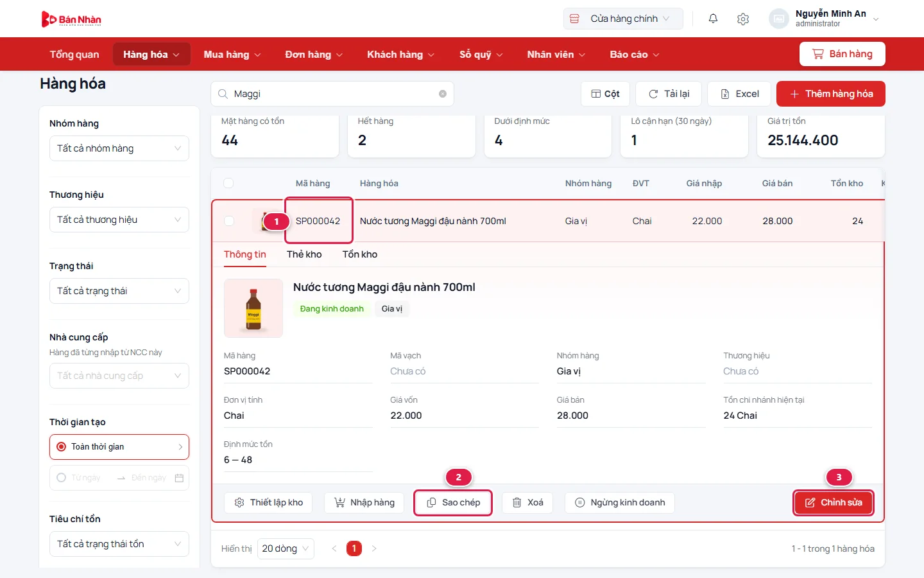Reload the list with Tải lại

point(669,94)
